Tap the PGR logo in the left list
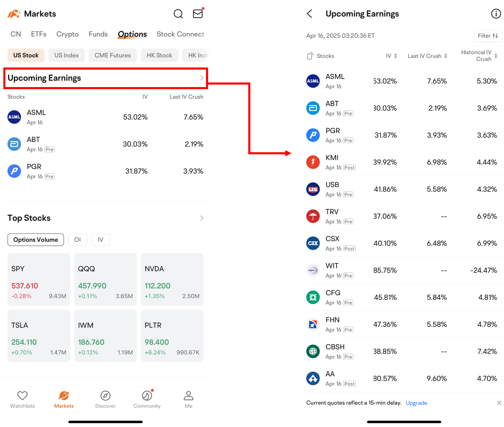Image resolution: width=504 pixels, height=427 pixels. [14, 171]
